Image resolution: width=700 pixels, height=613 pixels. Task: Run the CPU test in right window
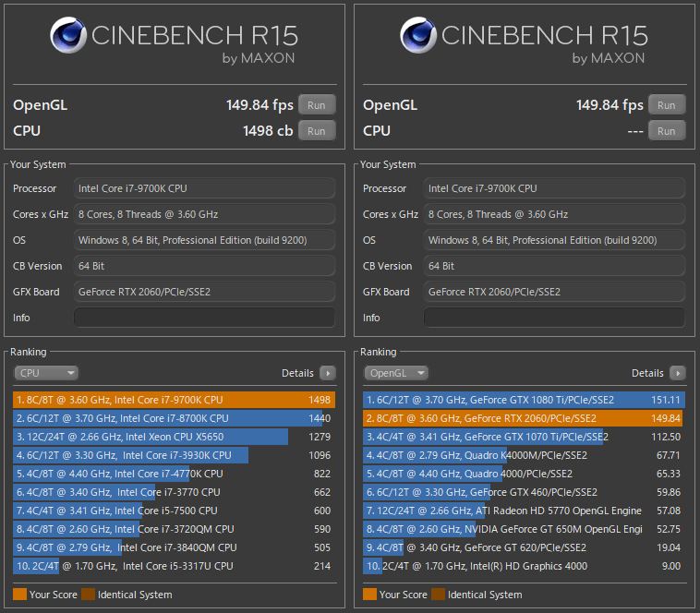pyautogui.click(x=667, y=131)
